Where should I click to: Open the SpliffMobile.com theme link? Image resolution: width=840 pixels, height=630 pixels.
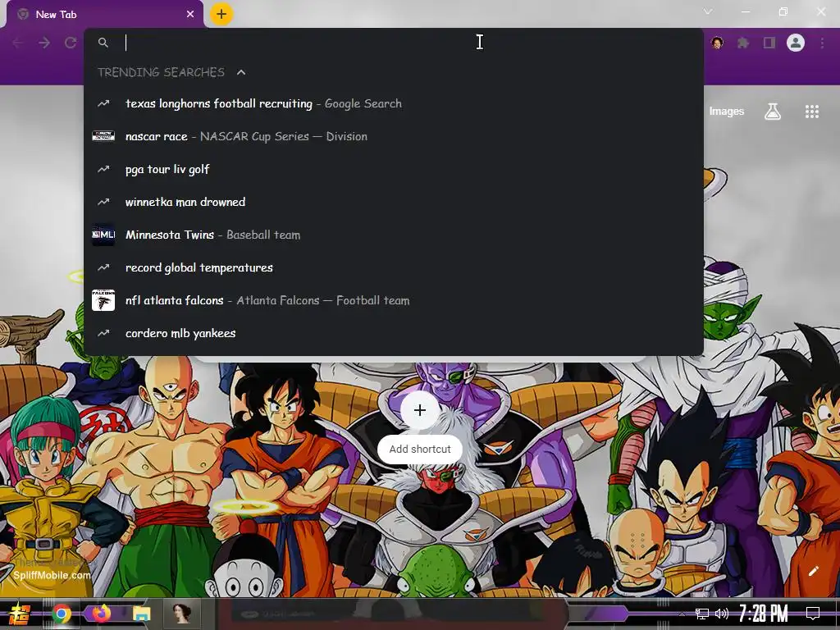(52, 575)
